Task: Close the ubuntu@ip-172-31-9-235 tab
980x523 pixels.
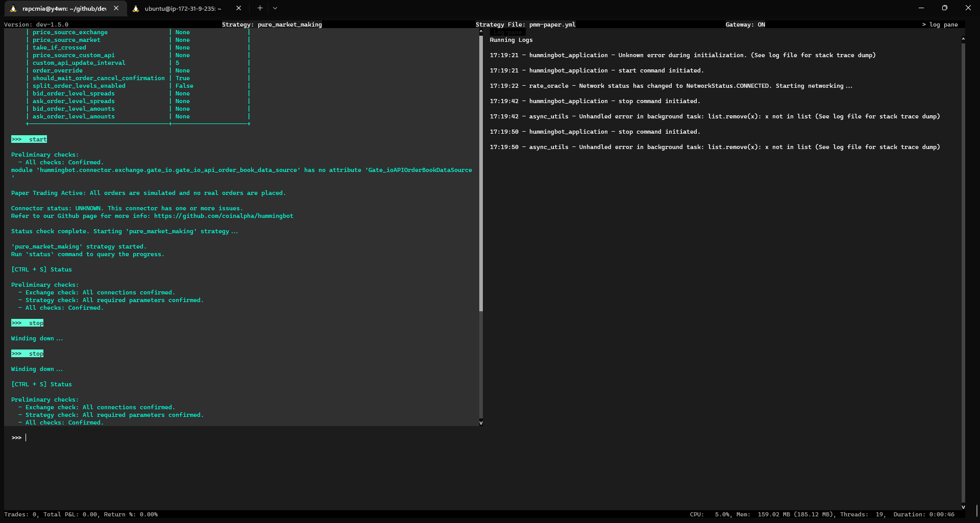Action: (238, 8)
